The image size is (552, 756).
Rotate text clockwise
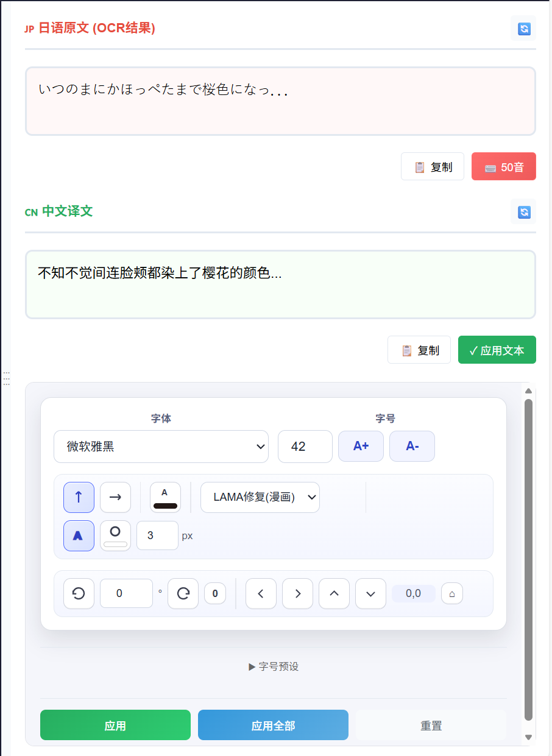pyautogui.click(x=183, y=593)
